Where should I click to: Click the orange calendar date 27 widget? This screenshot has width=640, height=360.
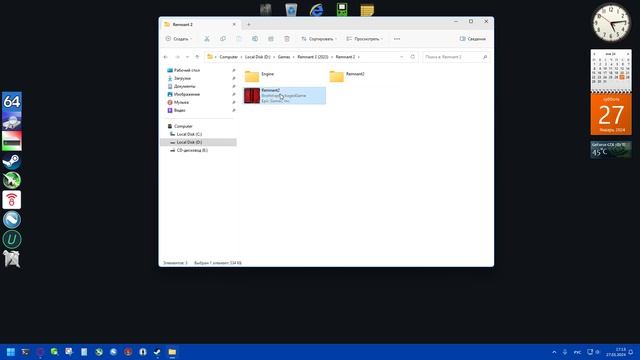611,115
